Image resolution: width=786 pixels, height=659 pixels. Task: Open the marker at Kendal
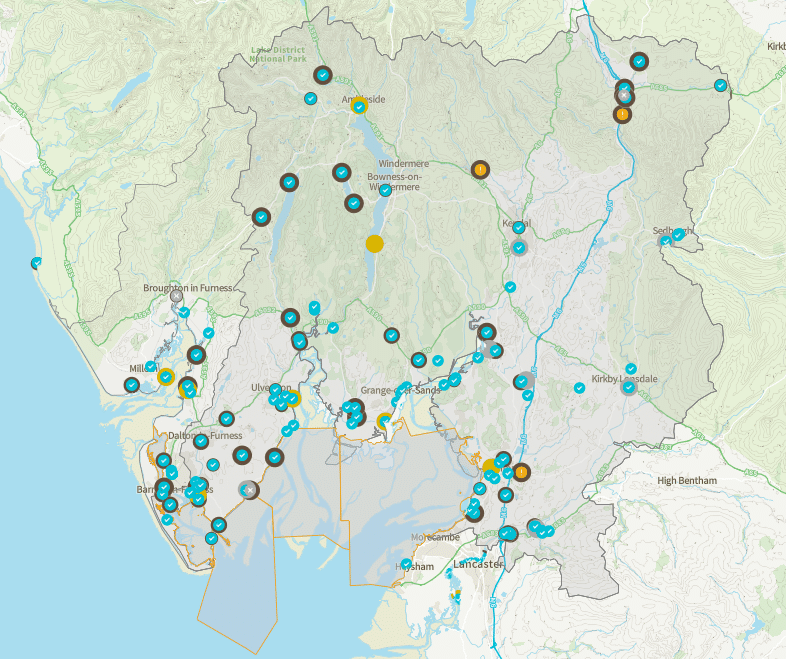tap(519, 247)
